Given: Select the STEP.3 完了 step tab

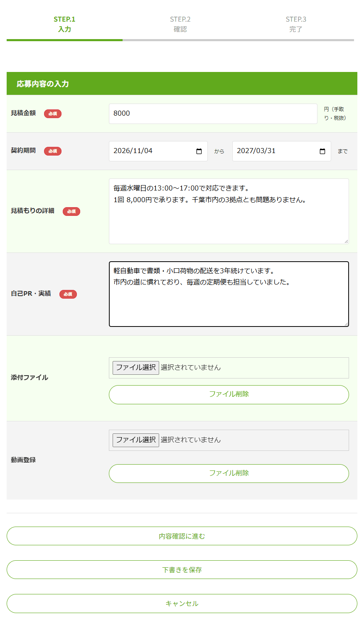Looking at the screenshot, I should pyautogui.click(x=296, y=24).
